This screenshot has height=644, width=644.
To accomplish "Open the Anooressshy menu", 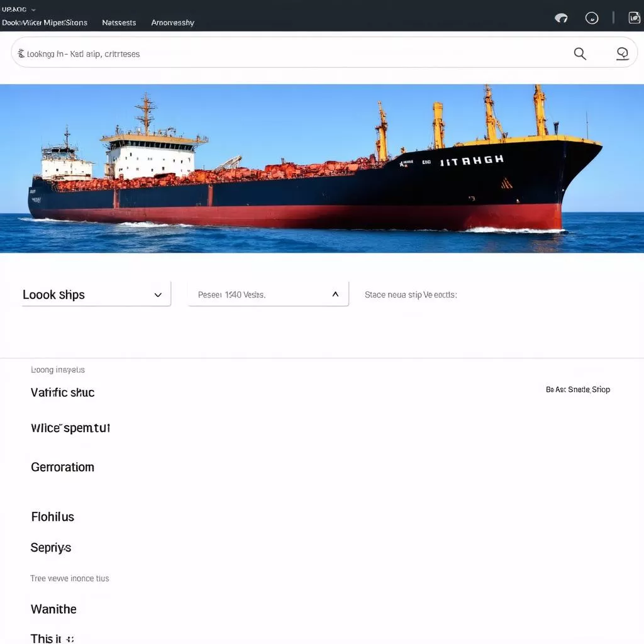I will click(172, 23).
